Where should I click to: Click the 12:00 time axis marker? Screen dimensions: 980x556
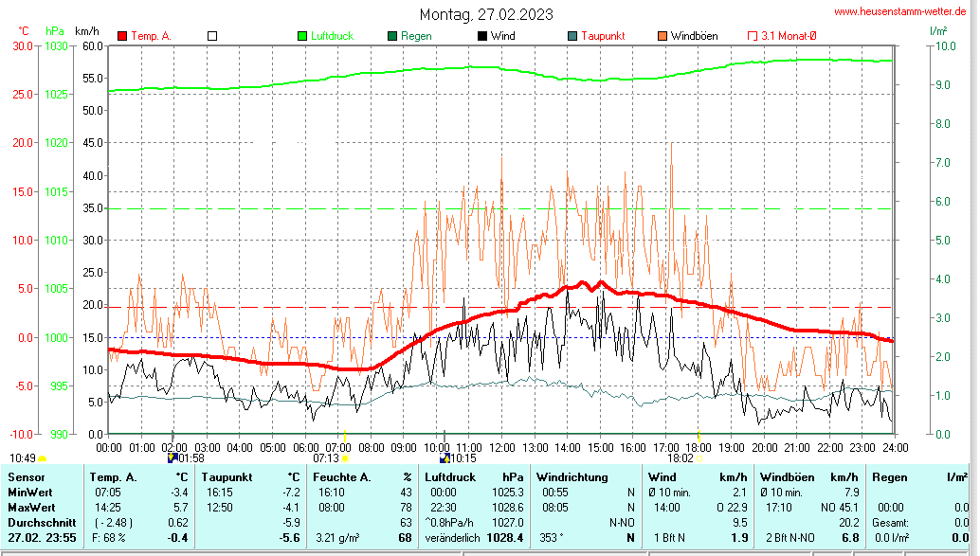[x=501, y=447]
